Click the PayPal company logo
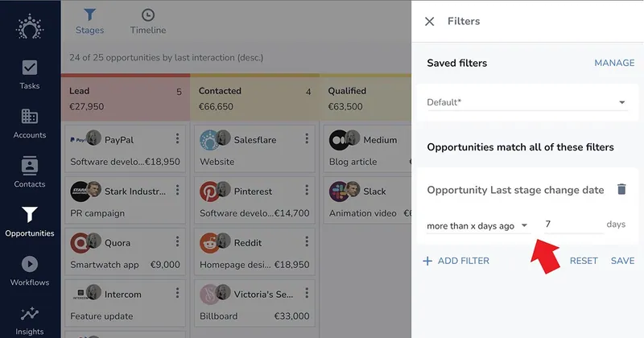Viewport: 644px width, 338px height. (x=76, y=140)
